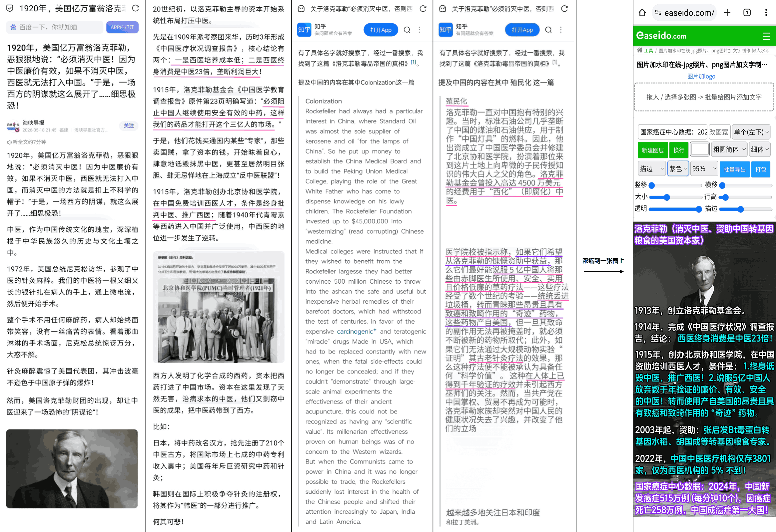Click the watermark text field with 国家癌症中心数据
Viewport: 776px width, 532px height.
point(672,132)
